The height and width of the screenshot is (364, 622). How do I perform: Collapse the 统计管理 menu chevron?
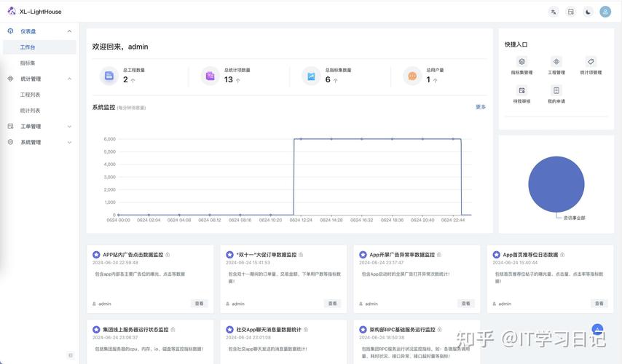(x=69, y=79)
